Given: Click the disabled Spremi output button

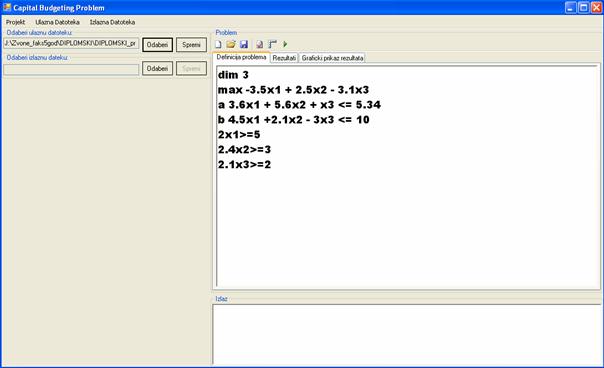Looking at the screenshot, I should [x=191, y=69].
